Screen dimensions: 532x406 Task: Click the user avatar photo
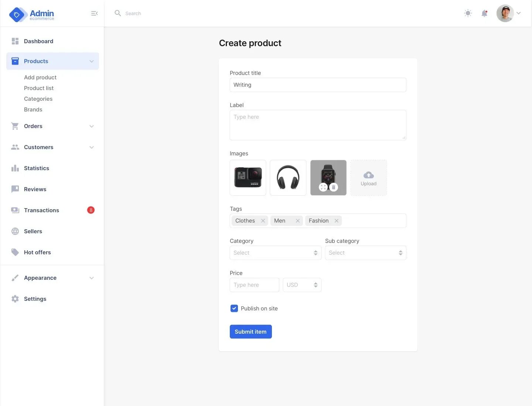pyautogui.click(x=505, y=13)
